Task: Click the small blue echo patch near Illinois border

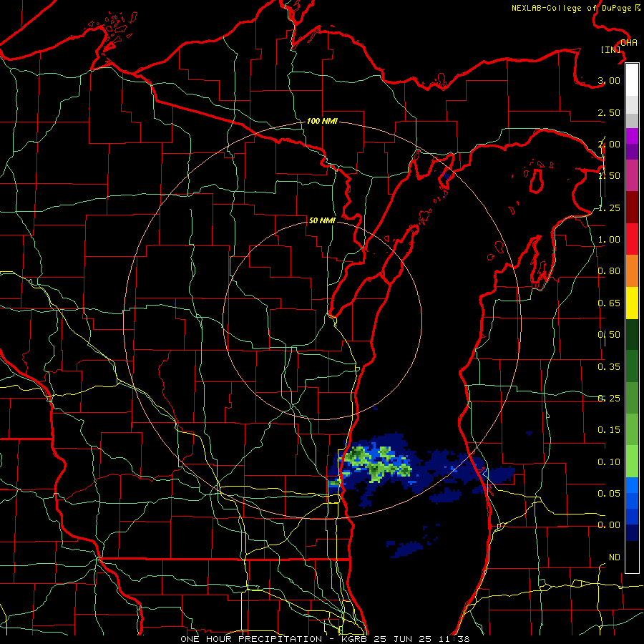Action: 406,548
